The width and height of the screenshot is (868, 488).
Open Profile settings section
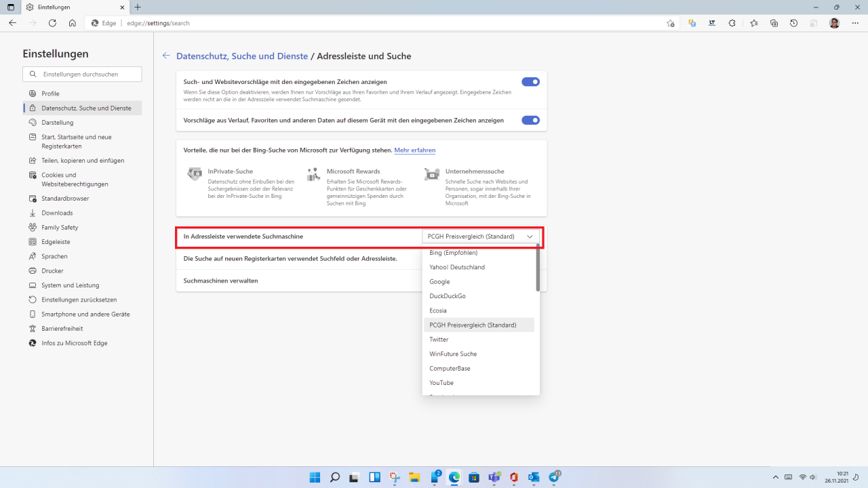[x=82, y=94]
